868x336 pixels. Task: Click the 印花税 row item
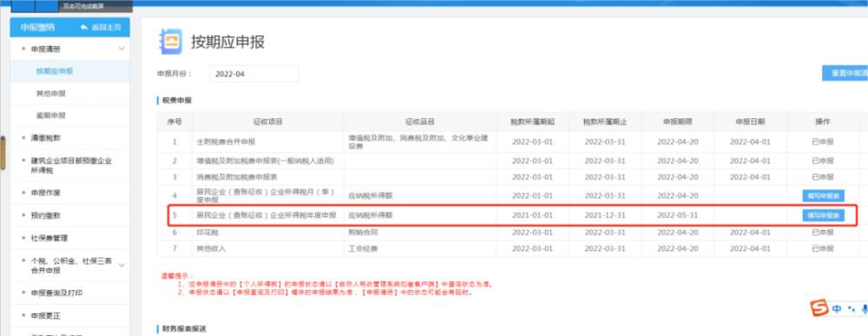(207, 233)
